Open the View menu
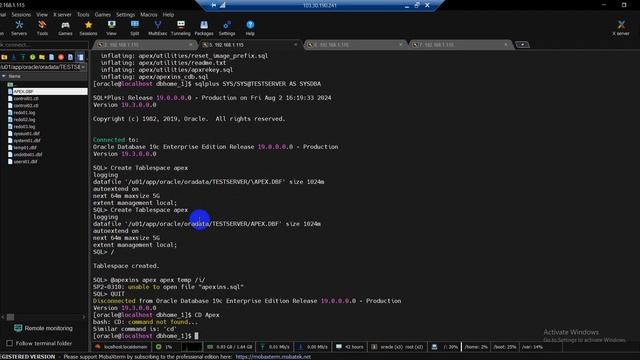The width and height of the screenshot is (640, 360). tap(42, 14)
